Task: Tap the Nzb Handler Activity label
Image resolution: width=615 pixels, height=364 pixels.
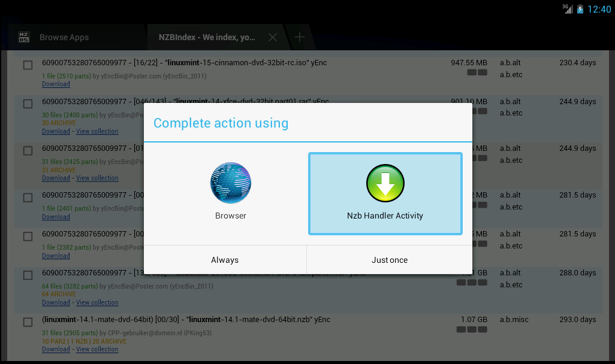Action: pos(385,216)
